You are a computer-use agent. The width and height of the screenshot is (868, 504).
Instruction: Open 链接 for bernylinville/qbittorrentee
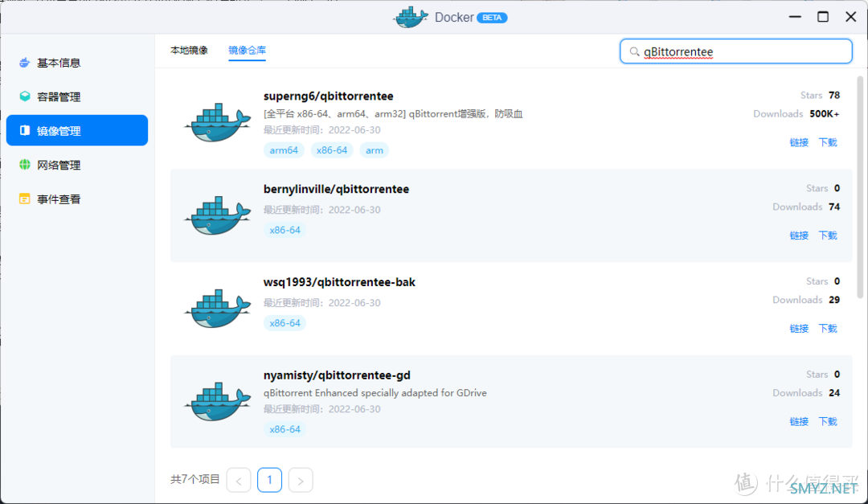pyautogui.click(x=799, y=236)
